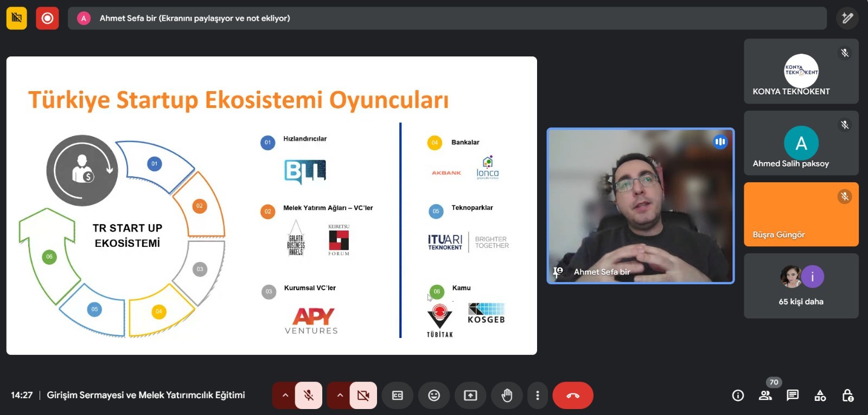
Task: Click the slide title Türkiye Startup Ekosistemi
Action: point(238,100)
